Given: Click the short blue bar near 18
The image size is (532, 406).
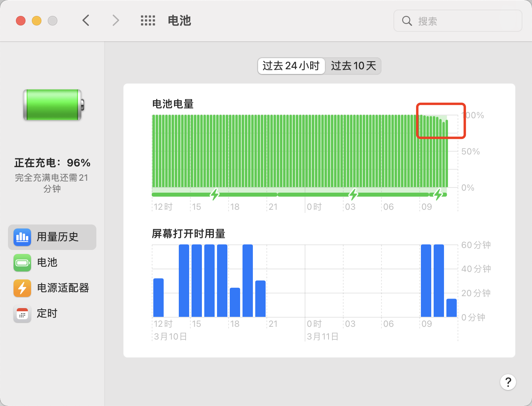Looking at the screenshot, I should (235, 302).
